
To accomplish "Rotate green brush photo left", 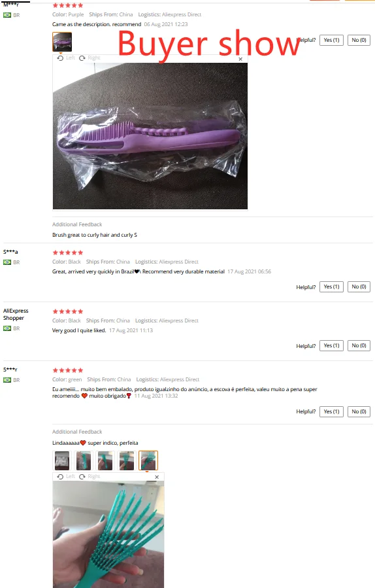I will (66, 476).
